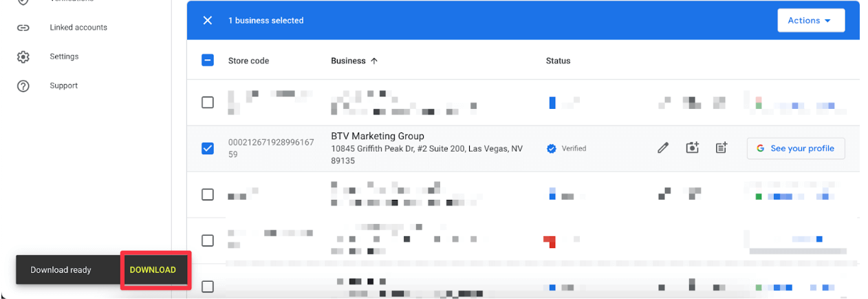Check the checkbox in the last visible row
868x299 pixels.
click(208, 287)
